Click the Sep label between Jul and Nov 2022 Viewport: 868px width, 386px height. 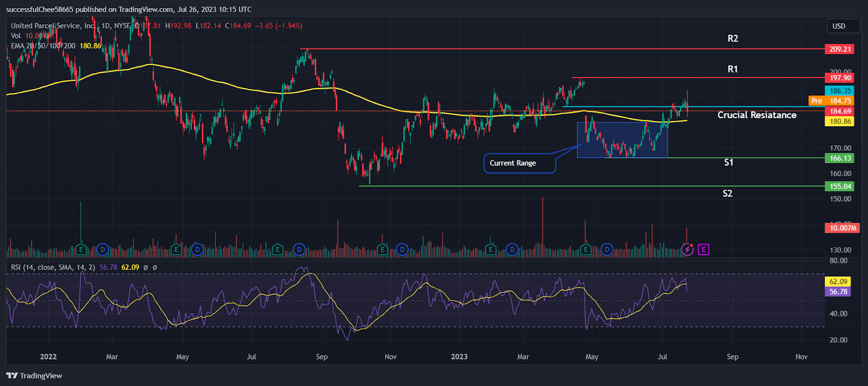click(322, 357)
